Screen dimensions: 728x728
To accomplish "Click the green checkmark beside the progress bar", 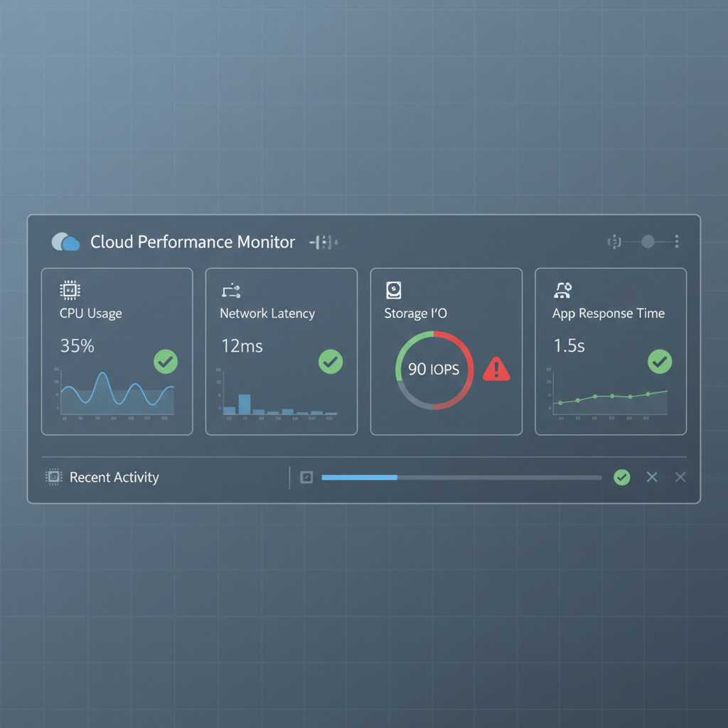I will [x=621, y=477].
